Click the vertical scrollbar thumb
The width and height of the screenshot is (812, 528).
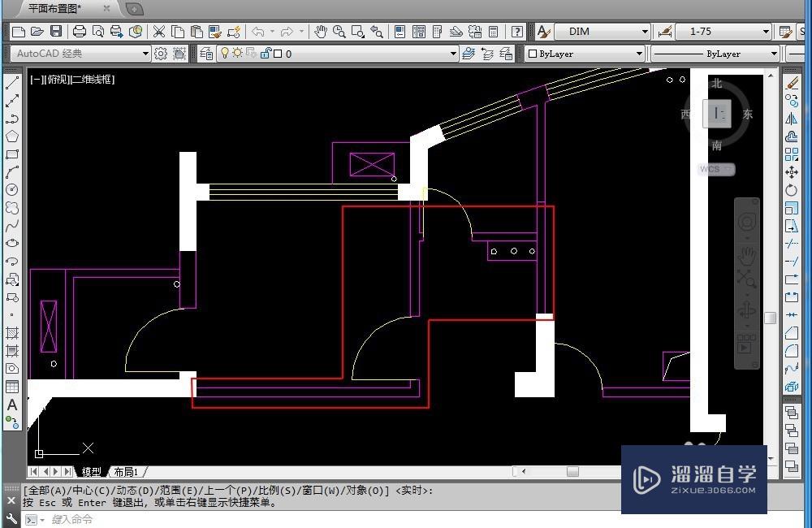[x=771, y=318]
